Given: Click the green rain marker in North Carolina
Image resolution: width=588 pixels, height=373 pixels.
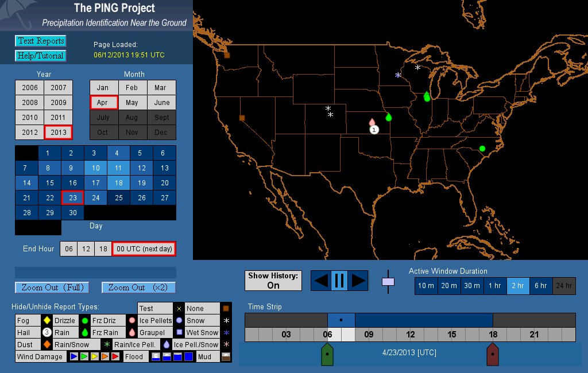Looking at the screenshot, I should [x=482, y=149].
